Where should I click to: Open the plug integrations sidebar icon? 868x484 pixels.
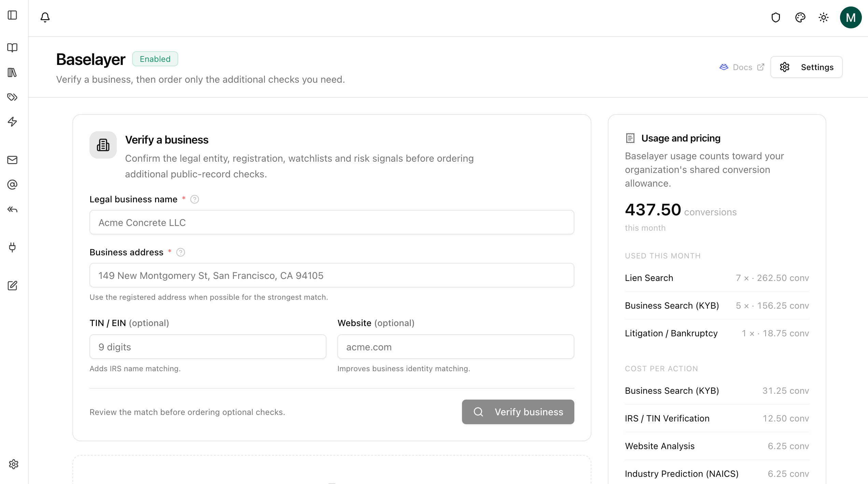(x=12, y=247)
